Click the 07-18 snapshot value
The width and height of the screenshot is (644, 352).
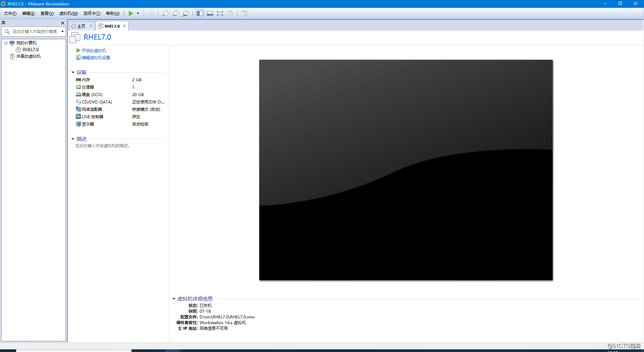pos(205,311)
